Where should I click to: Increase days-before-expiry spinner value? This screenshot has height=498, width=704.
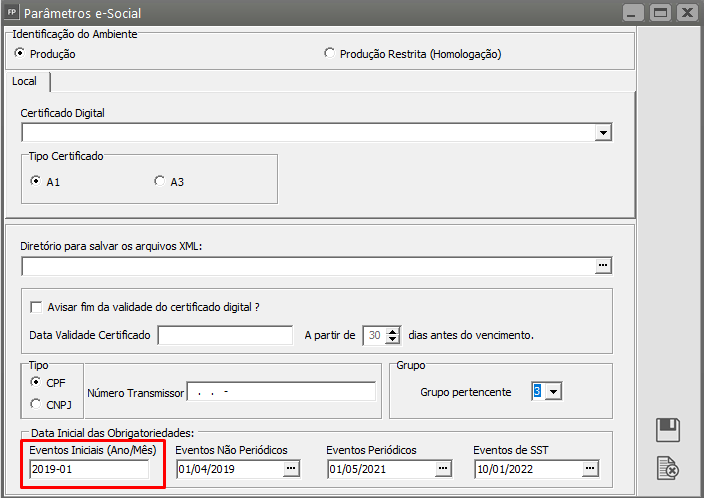(x=393, y=331)
